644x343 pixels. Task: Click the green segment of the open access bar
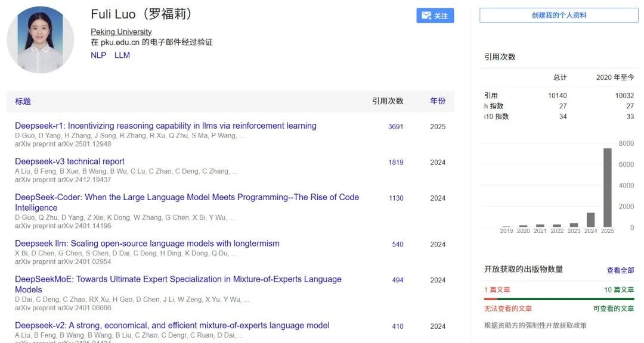tap(566, 299)
